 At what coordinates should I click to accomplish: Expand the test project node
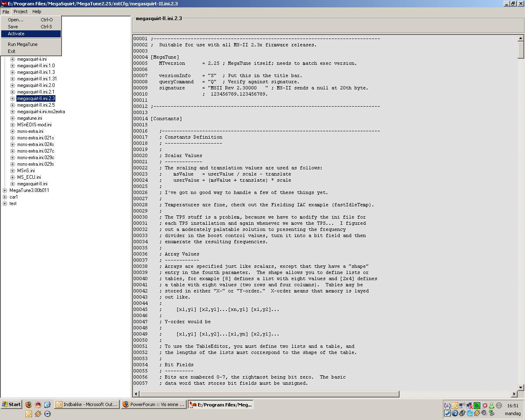pyautogui.click(x=5, y=203)
